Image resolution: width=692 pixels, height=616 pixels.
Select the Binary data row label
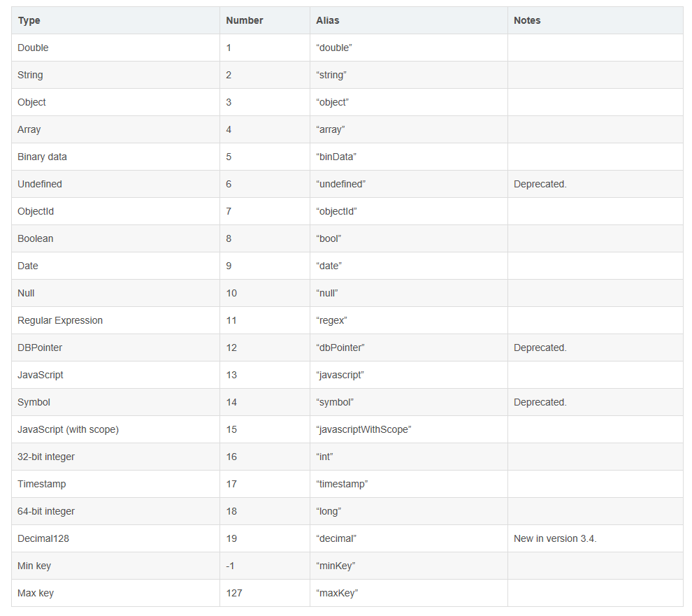pos(43,157)
